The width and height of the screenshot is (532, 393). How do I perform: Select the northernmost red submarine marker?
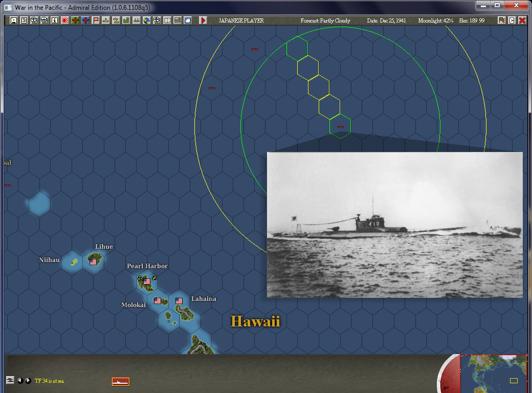(x=254, y=49)
